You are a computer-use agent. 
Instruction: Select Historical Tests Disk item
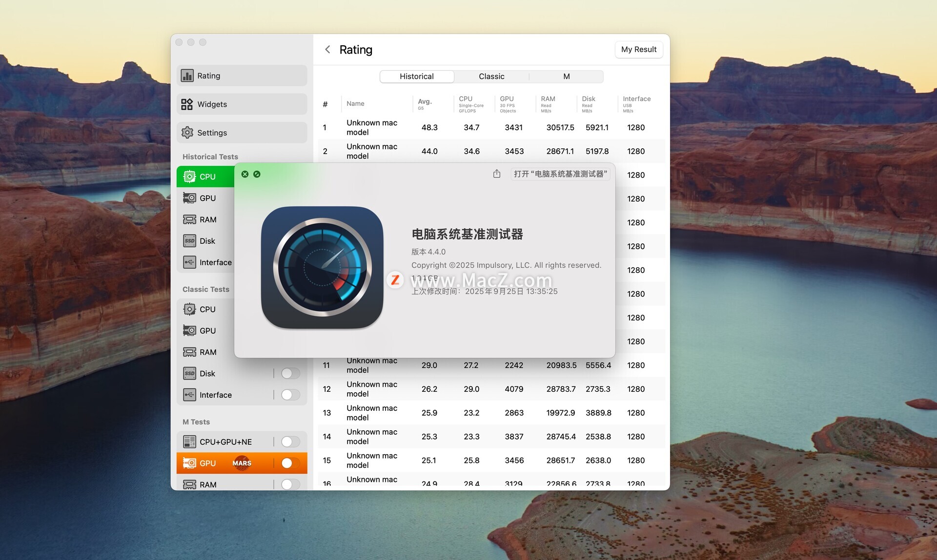click(x=207, y=241)
